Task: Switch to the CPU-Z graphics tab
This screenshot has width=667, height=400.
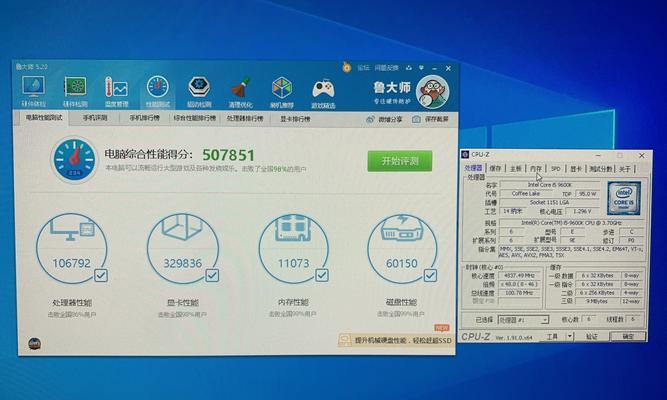Action: 576,169
